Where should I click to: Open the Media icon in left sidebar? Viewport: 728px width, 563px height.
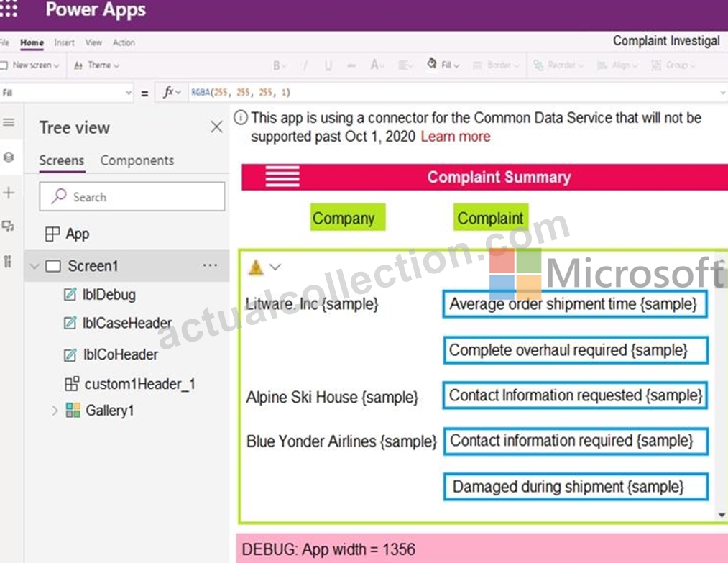[x=9, y=226]
